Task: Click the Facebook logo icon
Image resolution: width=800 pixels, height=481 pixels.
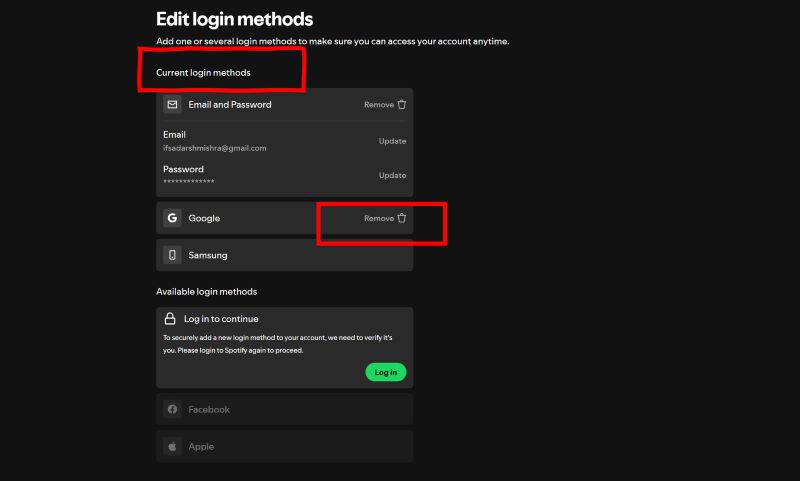Action: click(172, 410)
